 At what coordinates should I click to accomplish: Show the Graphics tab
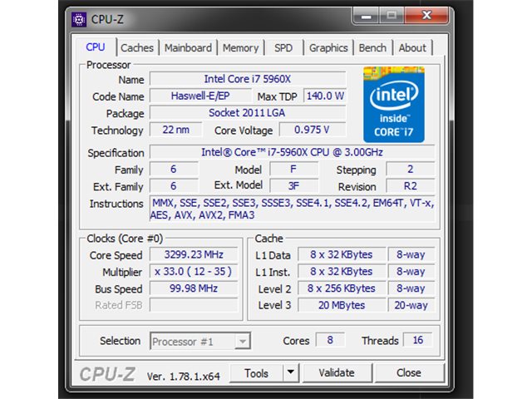pos(328,48)
